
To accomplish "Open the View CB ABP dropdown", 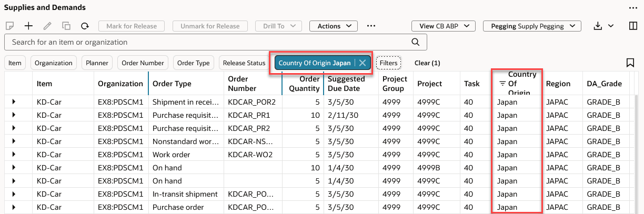I will (444, 26).
